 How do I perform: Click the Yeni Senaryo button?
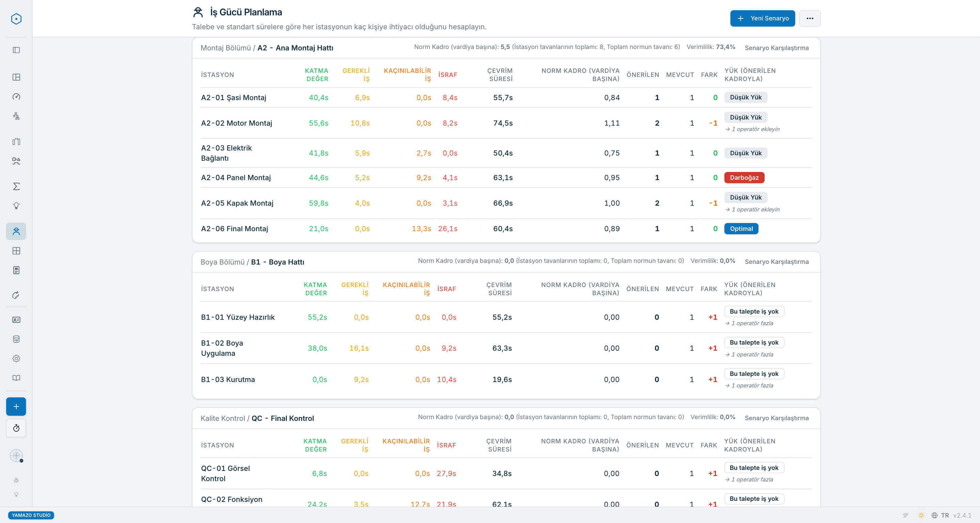click(x=762, y=18)
